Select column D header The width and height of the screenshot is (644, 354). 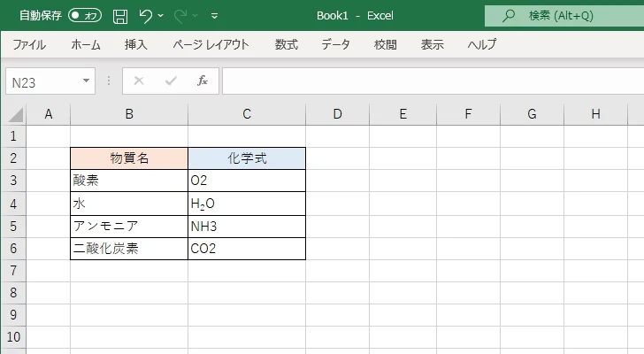[337, 114]
